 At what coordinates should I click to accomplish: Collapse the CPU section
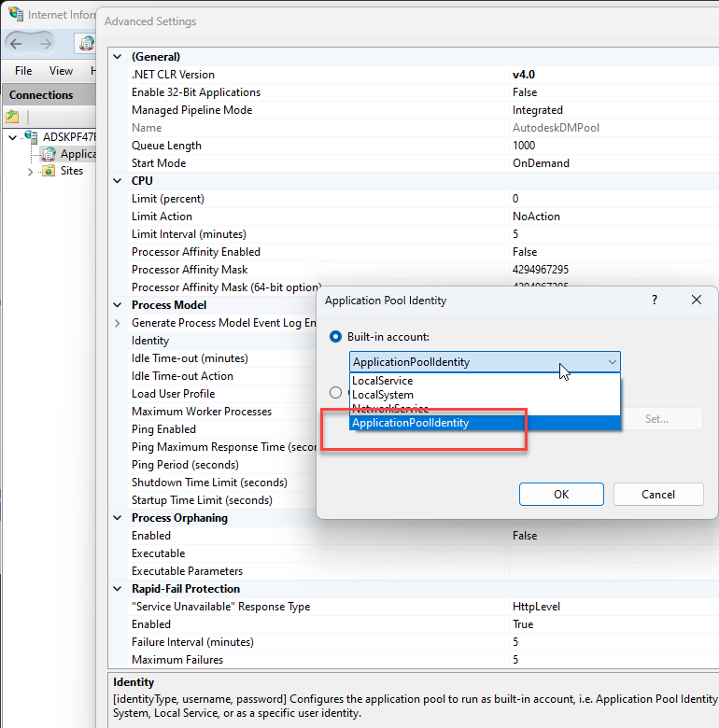(x=118, y=181)
